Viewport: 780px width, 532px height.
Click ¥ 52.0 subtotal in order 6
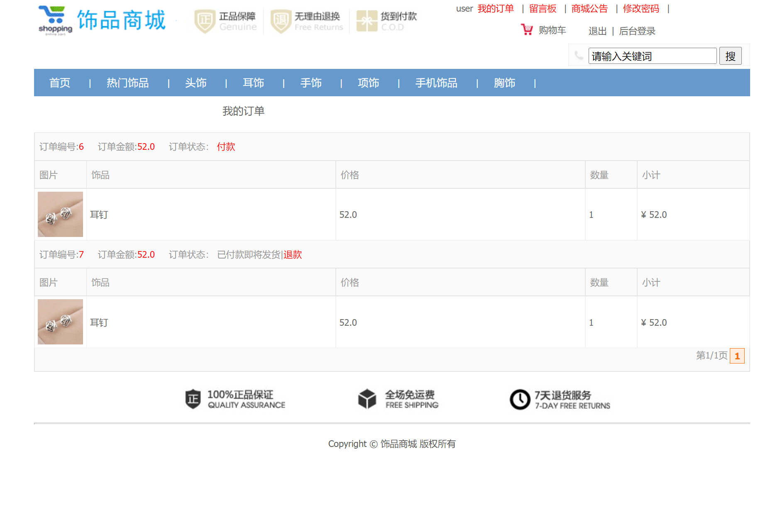[x=654, y=215]
